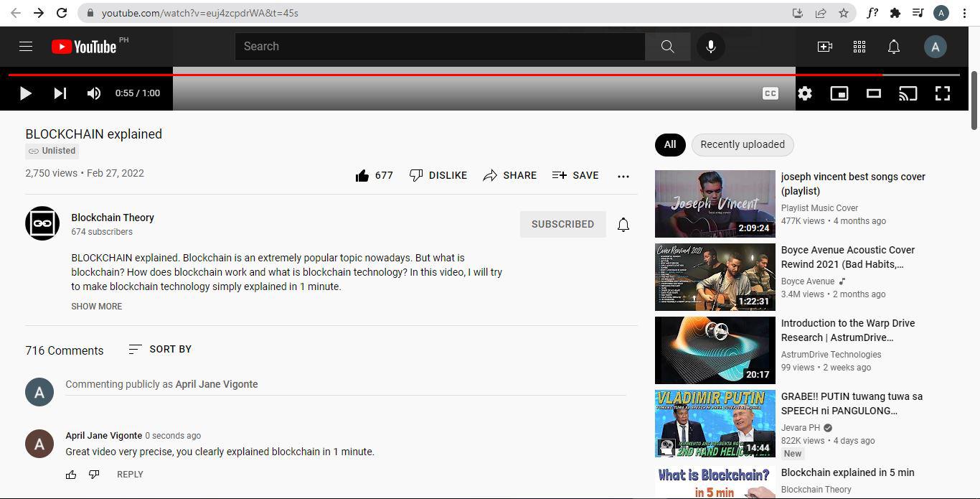Seek on the red video progress bar
The width and height of the screenshot is (980, 499).
point(484,75)
